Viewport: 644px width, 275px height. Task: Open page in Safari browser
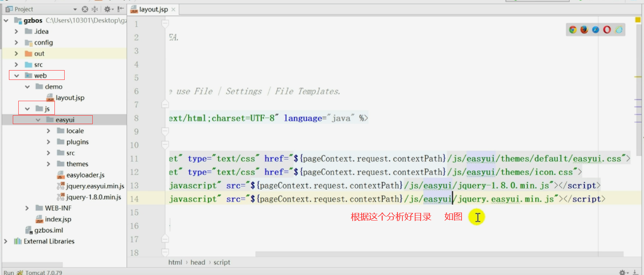(596, 30)
